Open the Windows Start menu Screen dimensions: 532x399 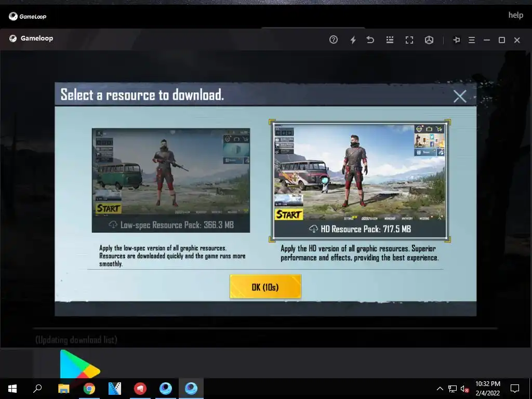coord(12,389)
